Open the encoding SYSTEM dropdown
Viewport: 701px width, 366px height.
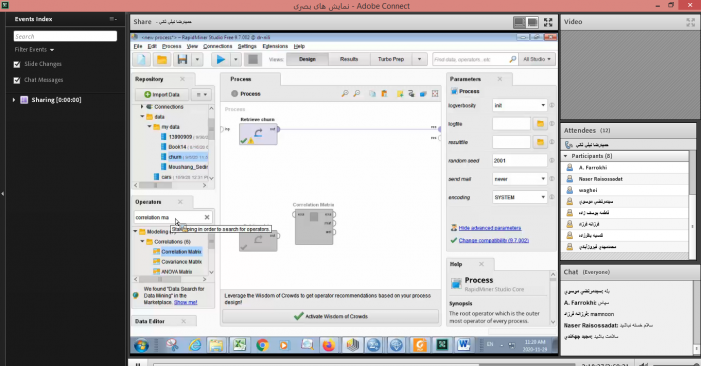coord(519,197)
